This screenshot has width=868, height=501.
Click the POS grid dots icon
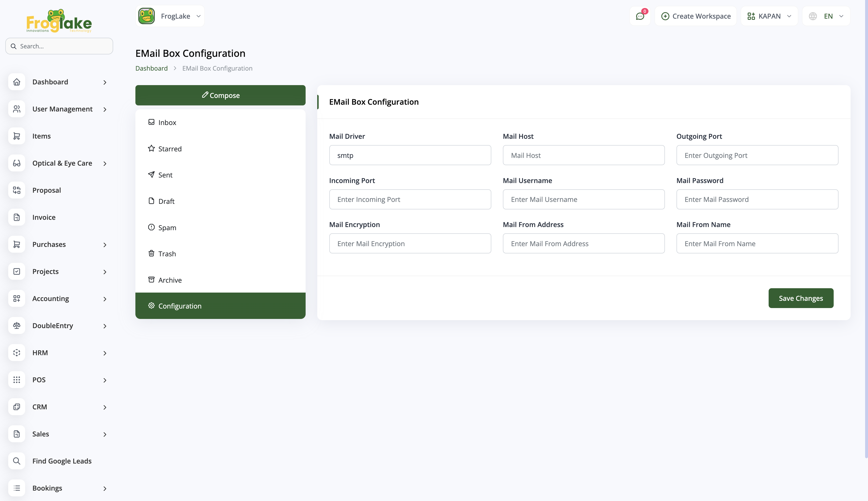pos(16,380)
